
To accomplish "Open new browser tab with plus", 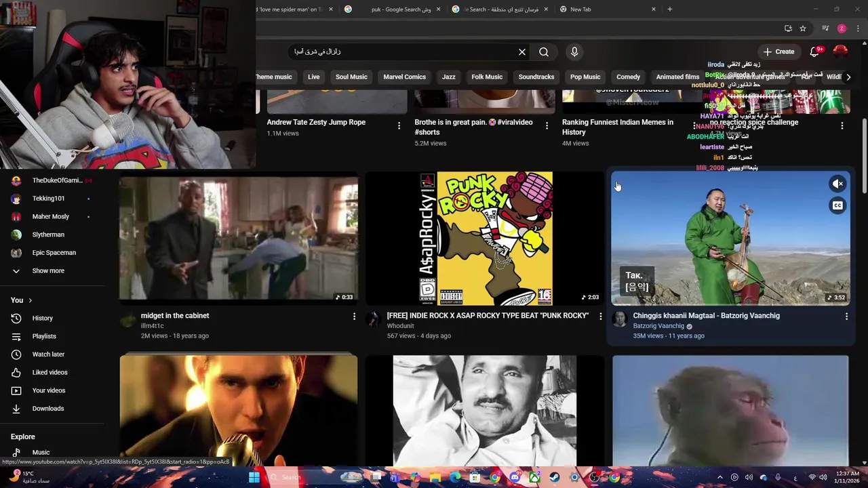I will point(669,9).
